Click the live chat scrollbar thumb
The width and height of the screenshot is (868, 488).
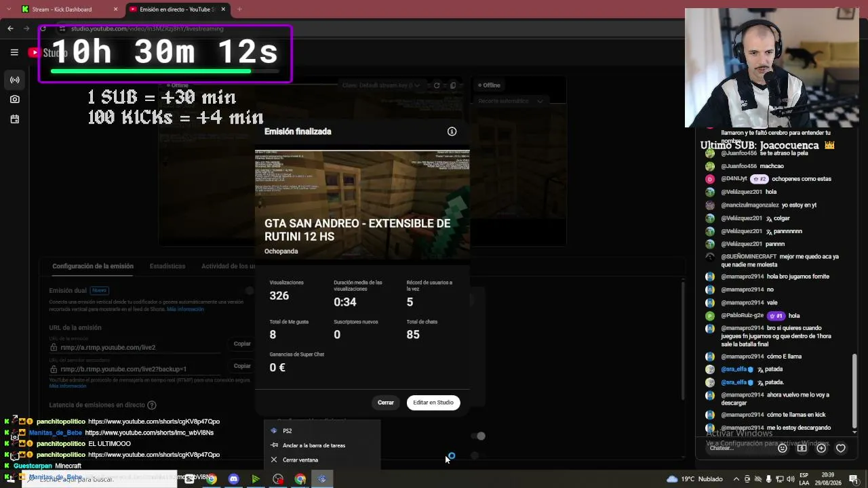point(854,390)
